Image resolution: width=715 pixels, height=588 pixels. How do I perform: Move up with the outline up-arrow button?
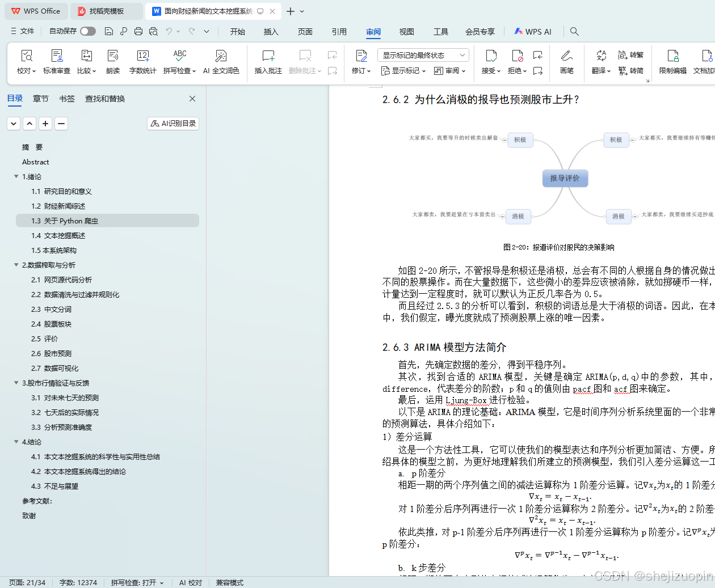point(30,124)
